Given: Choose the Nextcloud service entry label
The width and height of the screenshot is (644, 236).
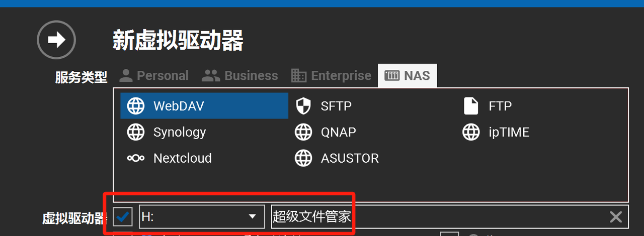Looking at the screenshot, I should coord(183,158).
